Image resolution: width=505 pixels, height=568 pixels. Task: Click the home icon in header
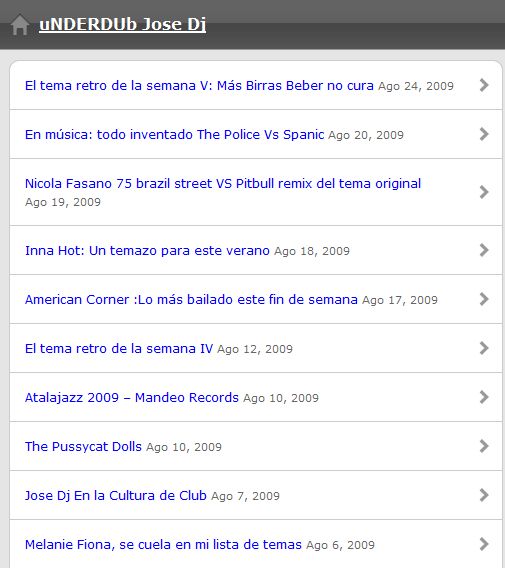coord(20,25)
